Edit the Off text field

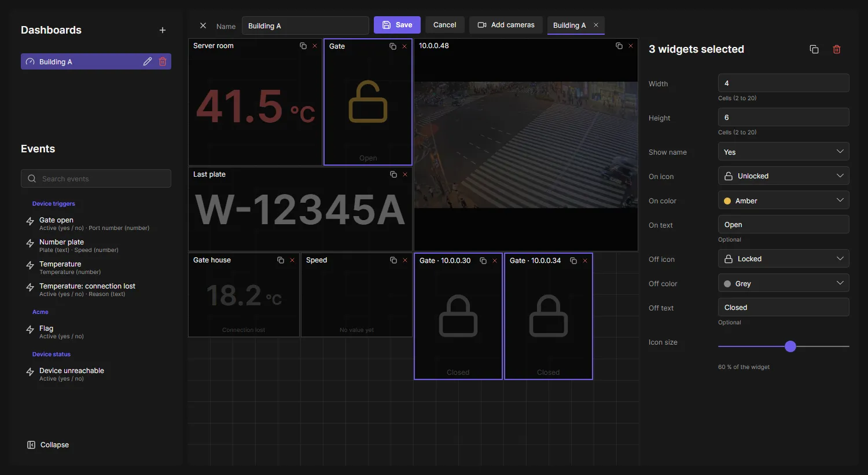pyautogui.click(x=784, y=307)
